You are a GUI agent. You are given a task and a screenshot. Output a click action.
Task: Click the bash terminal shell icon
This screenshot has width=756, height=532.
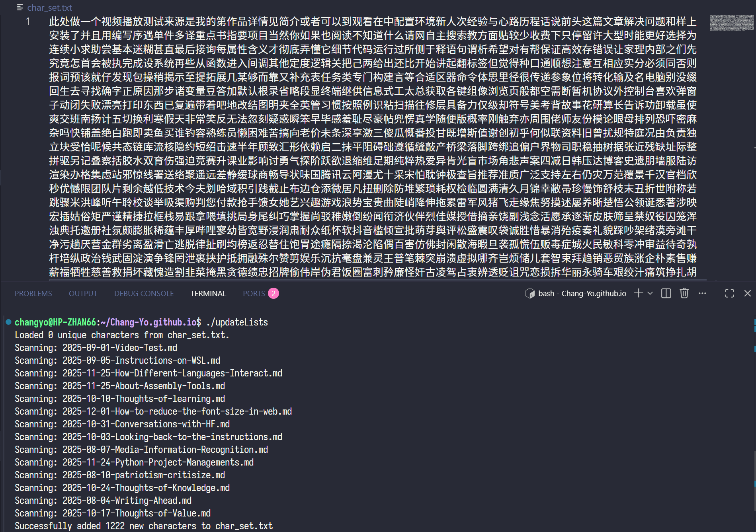[530, 293]
